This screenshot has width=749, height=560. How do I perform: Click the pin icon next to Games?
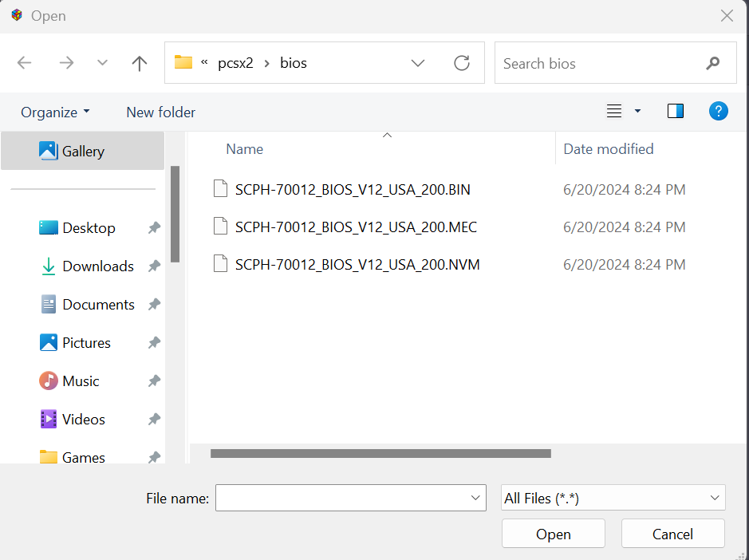pyautogui.click(x=154, y=457)
